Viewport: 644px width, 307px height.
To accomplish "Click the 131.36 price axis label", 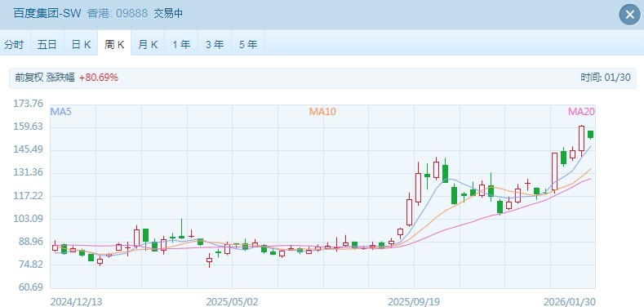I will [x=29, y=172].
